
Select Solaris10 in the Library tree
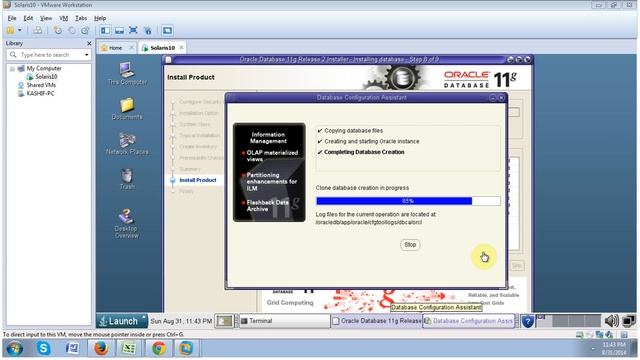tap(46, 76)
